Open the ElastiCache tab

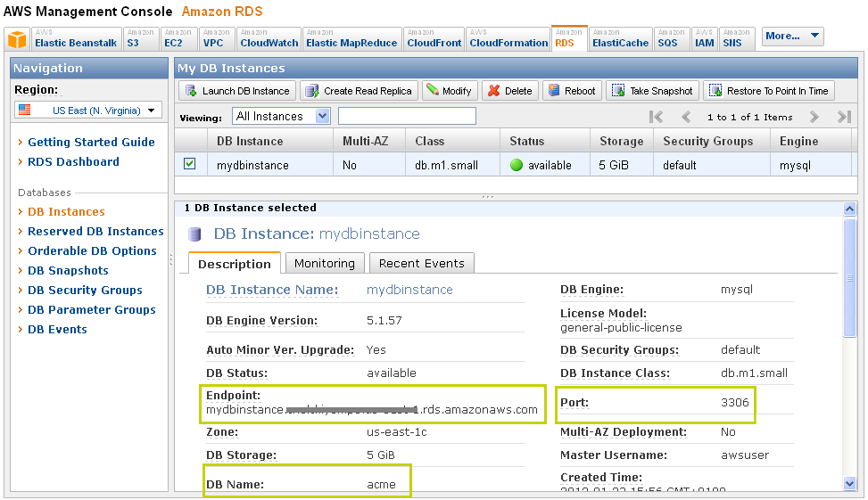pos(620,38)
